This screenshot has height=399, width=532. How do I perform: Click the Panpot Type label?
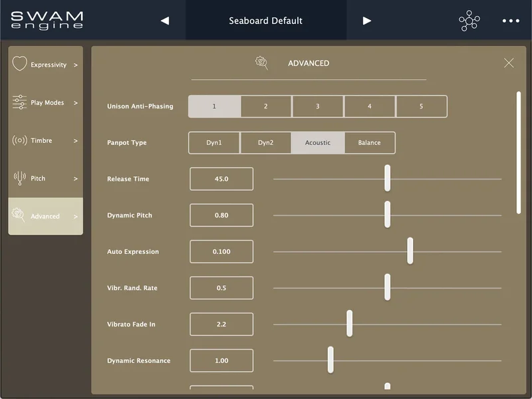127,142
